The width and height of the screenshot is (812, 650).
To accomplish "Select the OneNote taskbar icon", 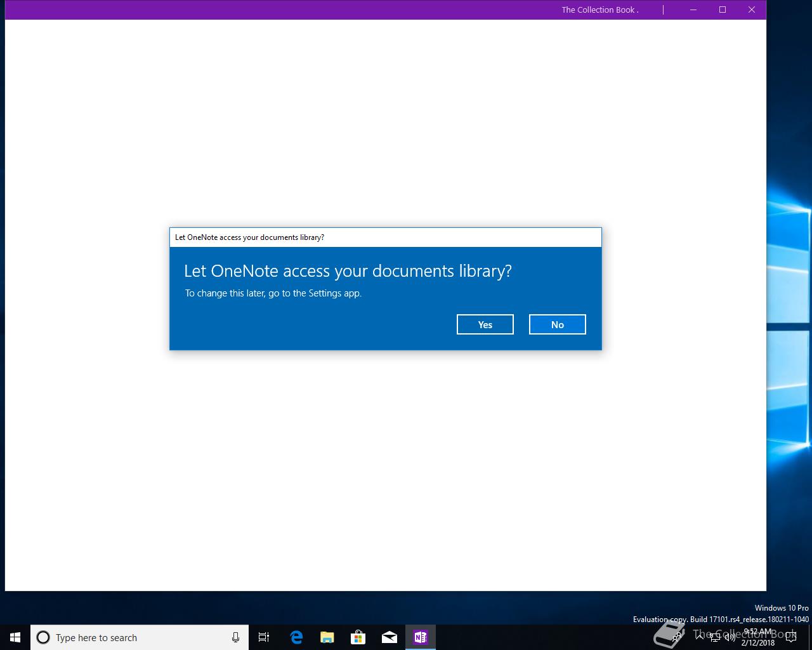I will 420,637.
